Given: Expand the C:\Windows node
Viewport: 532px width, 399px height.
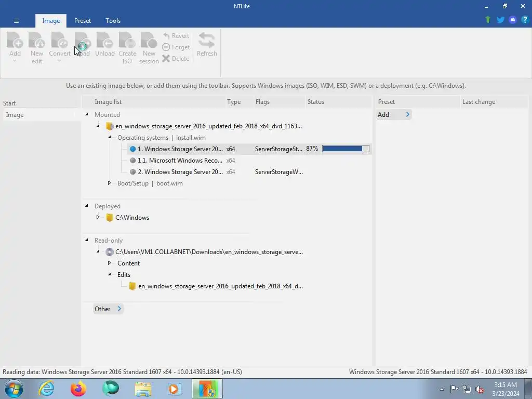Looking at the screenshot, I should (98, 217).
